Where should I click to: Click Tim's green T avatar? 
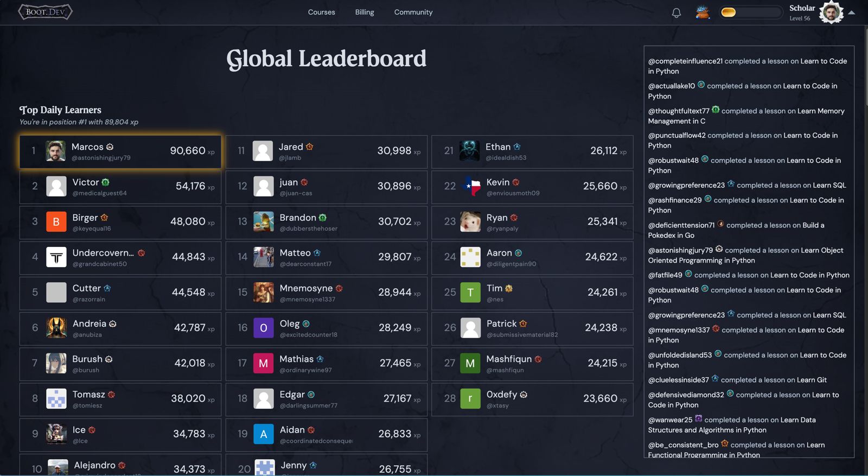tap(470, 293)
